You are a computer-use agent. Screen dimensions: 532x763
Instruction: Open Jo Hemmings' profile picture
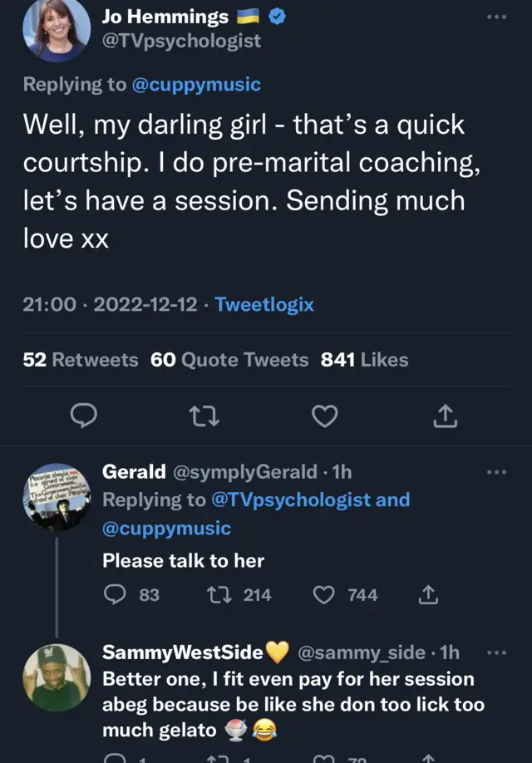pos(57,31)
